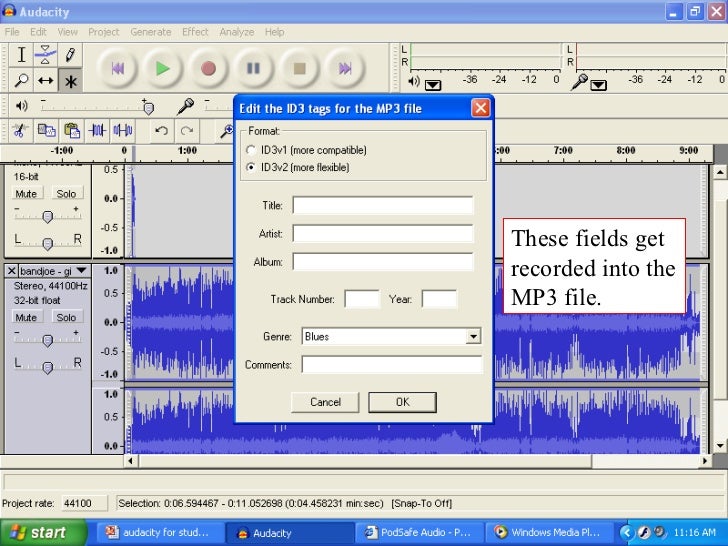The height and width of the screenshot is (546, 728).
Task: Click the Cut scissors icon
Action: [20, 130]
